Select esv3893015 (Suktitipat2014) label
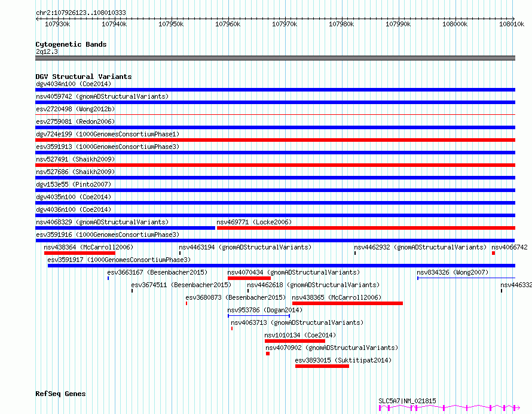Image resolution: width=532 pixels, height=414 pixels. pyautogui.click(x=343, y=360)
